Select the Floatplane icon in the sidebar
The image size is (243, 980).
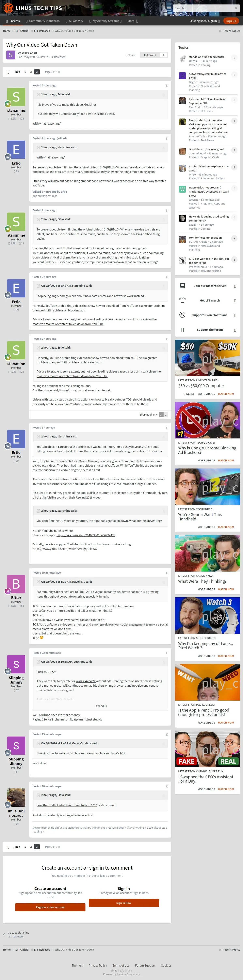pyautogui.click(x=182, y=315)
